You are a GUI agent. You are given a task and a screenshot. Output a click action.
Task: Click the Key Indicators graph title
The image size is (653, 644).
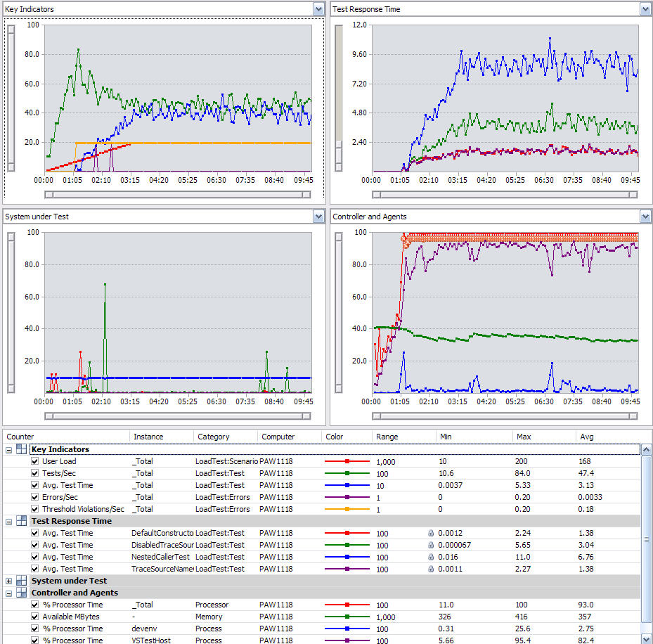click(x=29, y=9)
